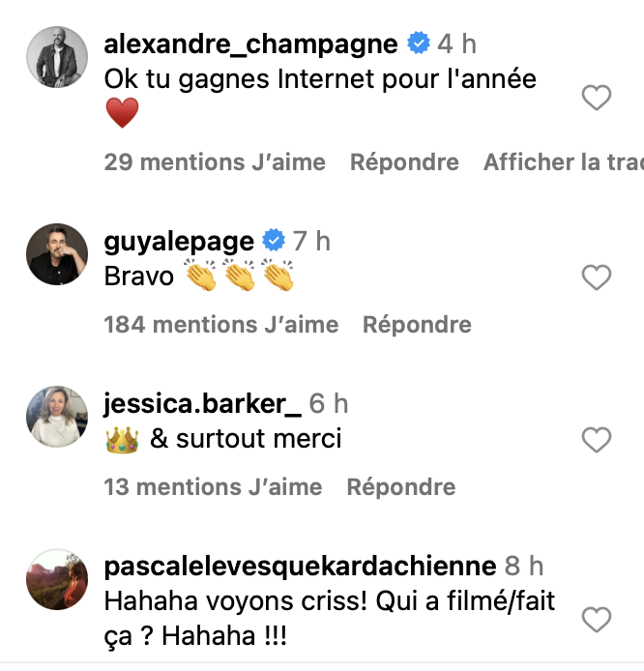The image size is (644, 671).
Task: Click the alexandre_champagne username
Action: (249, 44)
